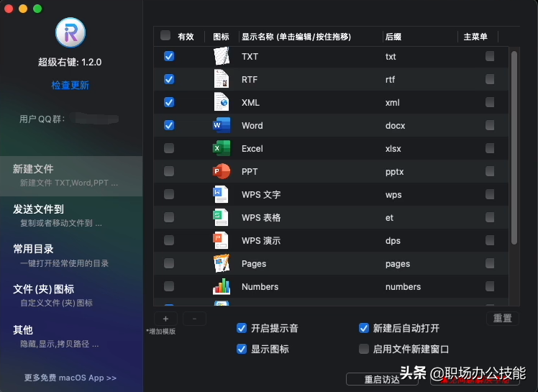This screenshot has height=392, width=538.
Task: Check 主菜单 box for Pages row
Action: (x=490, y=263)
